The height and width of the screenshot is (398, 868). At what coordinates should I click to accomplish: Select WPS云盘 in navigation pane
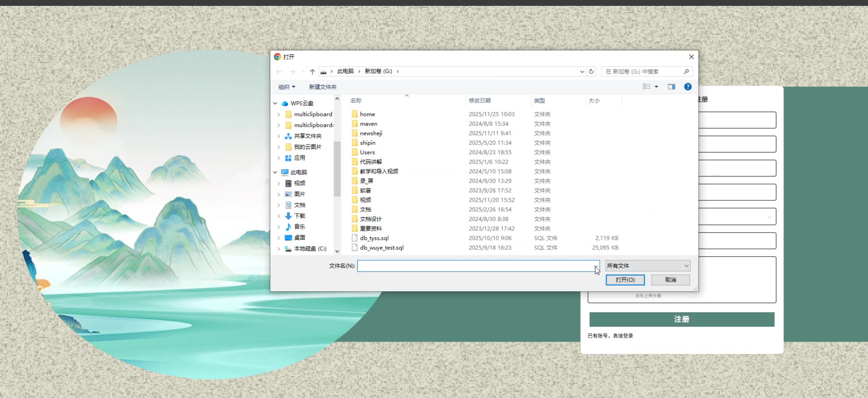[301, 104]
